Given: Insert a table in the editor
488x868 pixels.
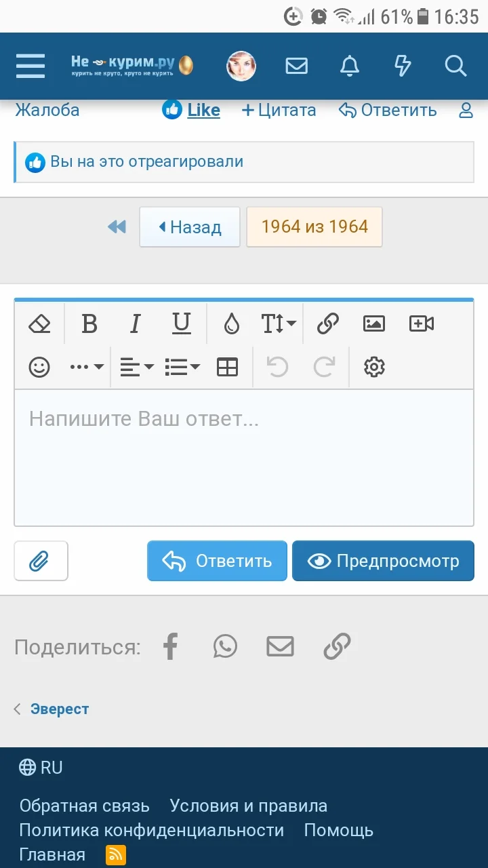Looking at the screenshot, I should (227, 367).
